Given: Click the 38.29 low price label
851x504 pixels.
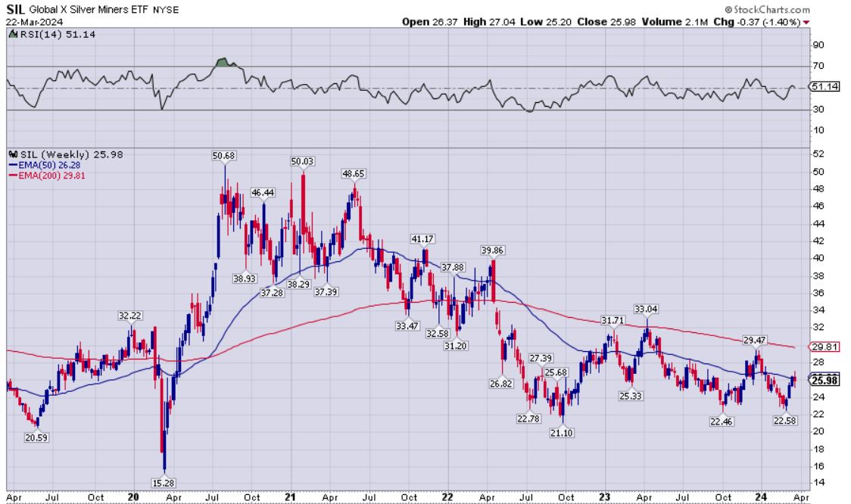Looking at the screenshot, I should pyautogui.click(x=298, y=285).
